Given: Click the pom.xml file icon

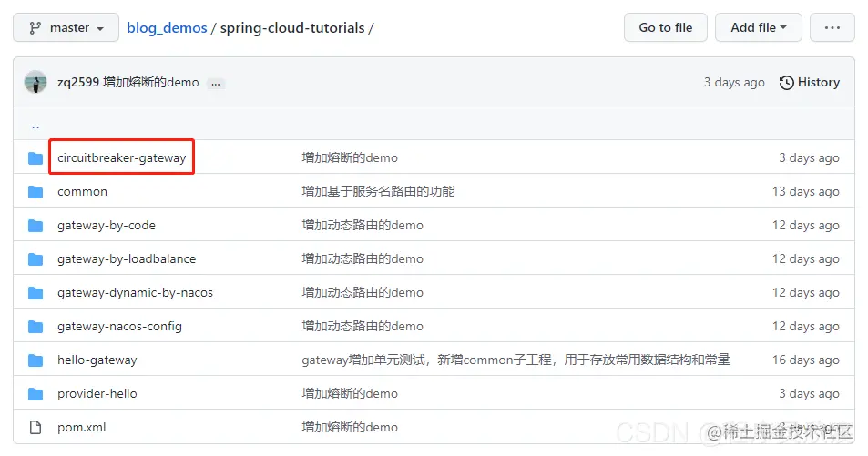Looking at the screenshot, I should (36, 427).
